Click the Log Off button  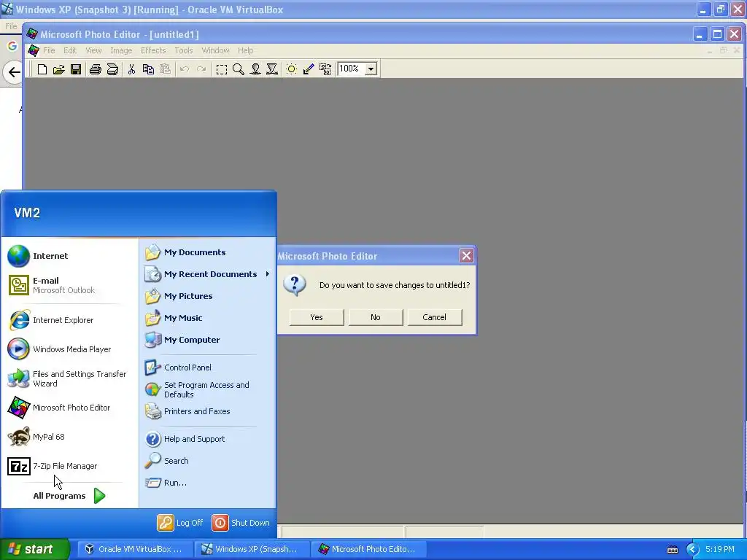[180, 523]
